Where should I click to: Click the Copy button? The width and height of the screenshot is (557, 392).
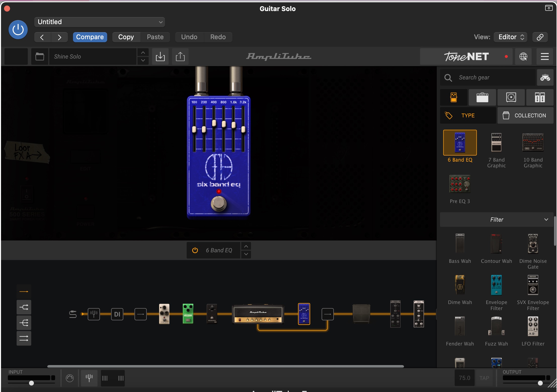(126, 37)
